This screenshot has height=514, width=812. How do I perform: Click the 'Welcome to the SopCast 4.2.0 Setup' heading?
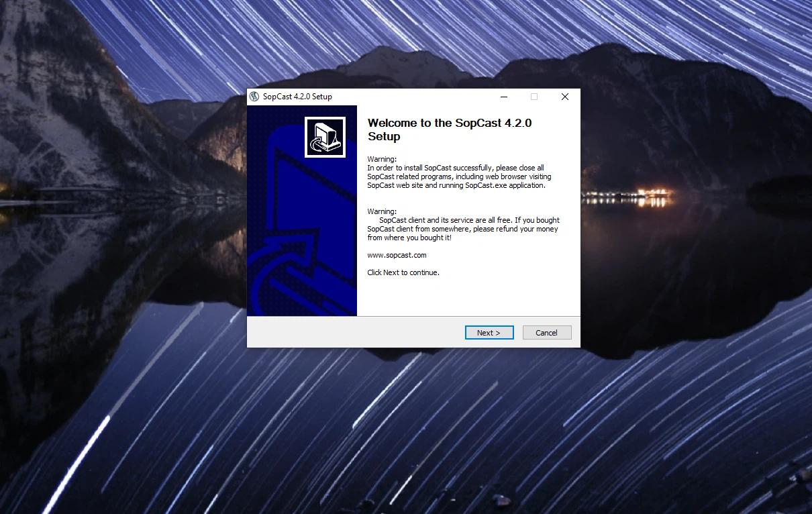450,130
